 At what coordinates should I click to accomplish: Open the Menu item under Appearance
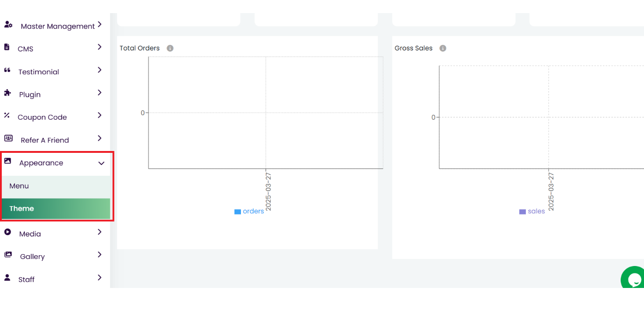coord(19,186)
